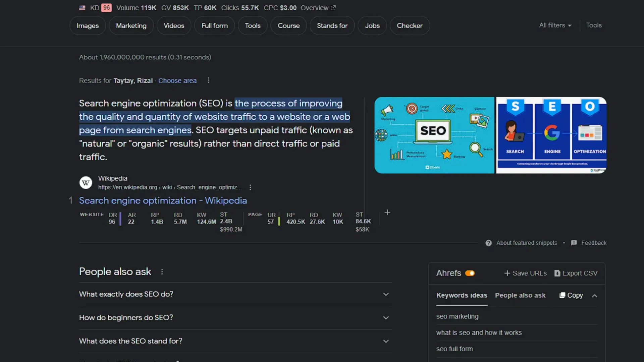Select the Stands for filter chip
Image resolution: width=644 pixels, height=362 pixels.
click(332, 26)
